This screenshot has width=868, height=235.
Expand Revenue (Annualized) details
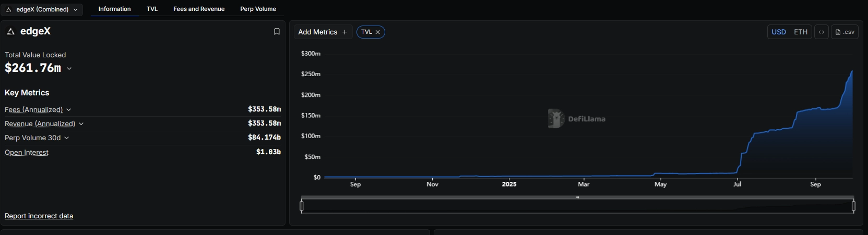point(81,124)
